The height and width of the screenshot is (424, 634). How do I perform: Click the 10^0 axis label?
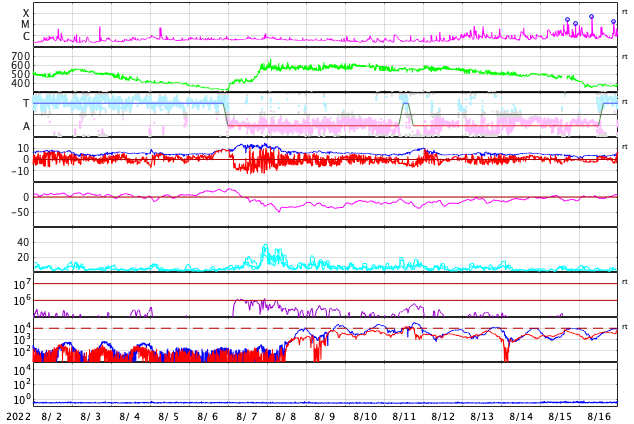click(x=22, y=400)
